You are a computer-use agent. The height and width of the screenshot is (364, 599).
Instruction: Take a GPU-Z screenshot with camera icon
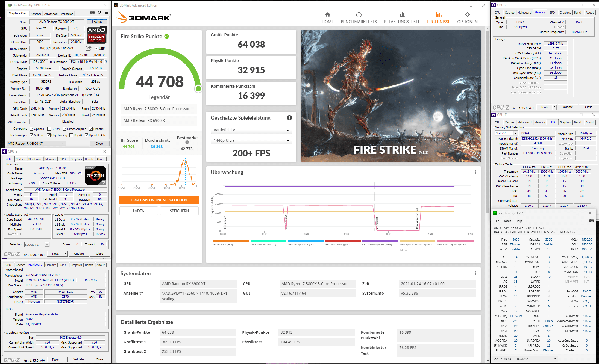point(92,13)
